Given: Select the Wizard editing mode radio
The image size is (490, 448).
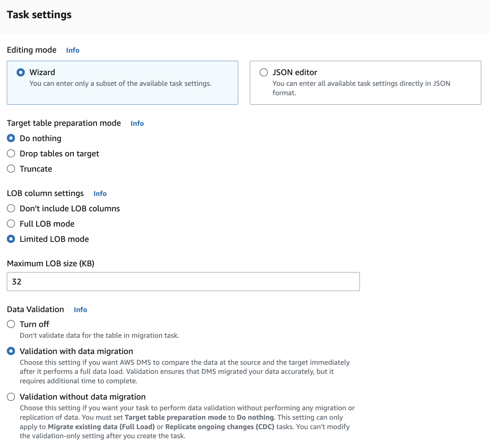Looking at the screenshot, I should pos(20,72).
